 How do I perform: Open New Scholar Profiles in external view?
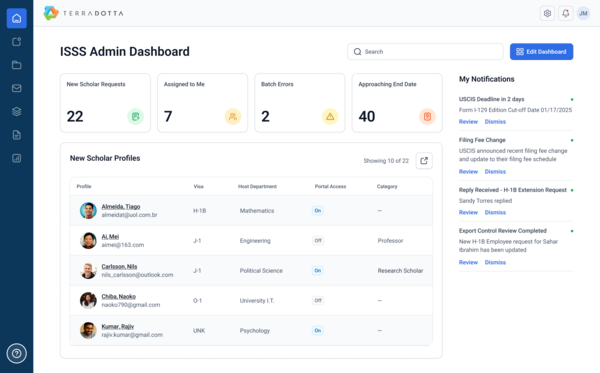(x=424, y=161)
